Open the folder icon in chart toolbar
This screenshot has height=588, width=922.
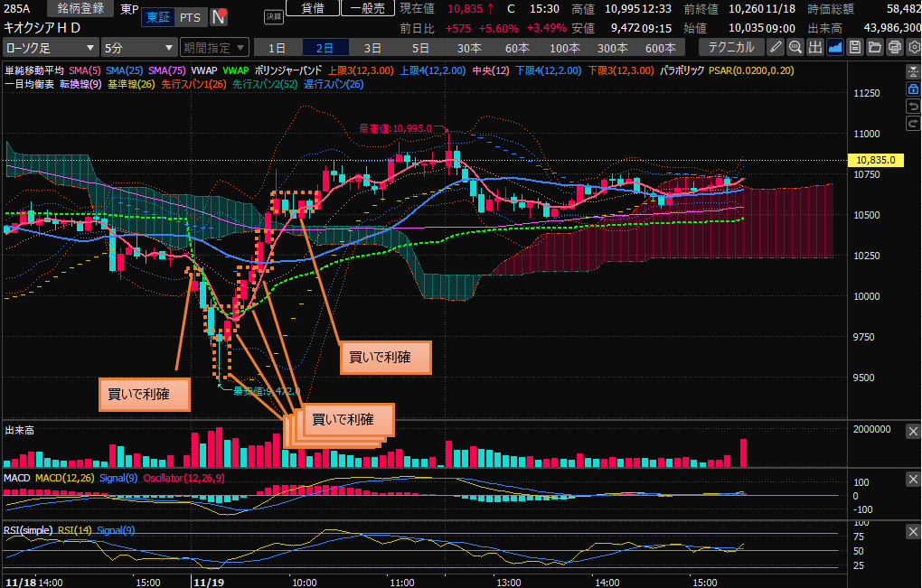[x=874, y=47]
